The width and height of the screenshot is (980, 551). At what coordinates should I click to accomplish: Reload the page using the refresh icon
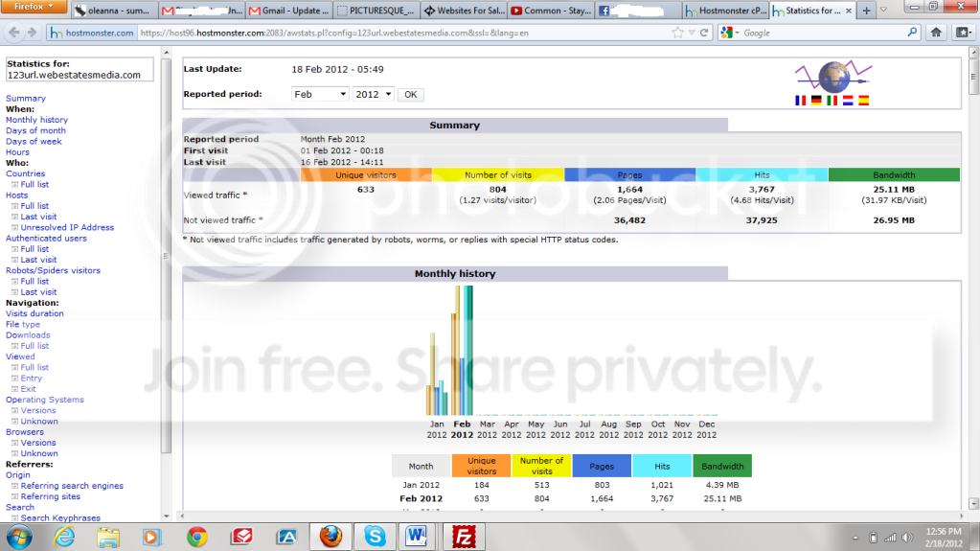[x=704, y=33]
